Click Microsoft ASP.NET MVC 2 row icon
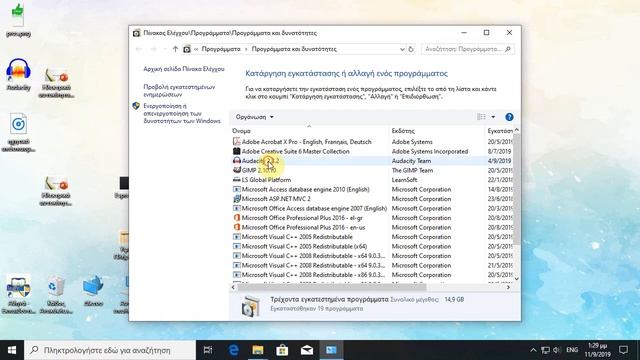Viewport: 640px width, 360px height. coord(236,199)
